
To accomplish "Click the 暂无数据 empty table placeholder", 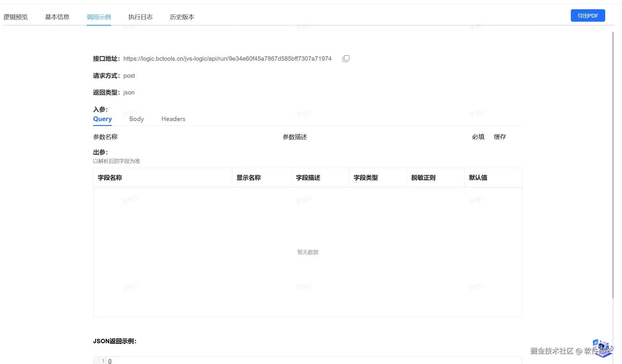I will 308,252.
